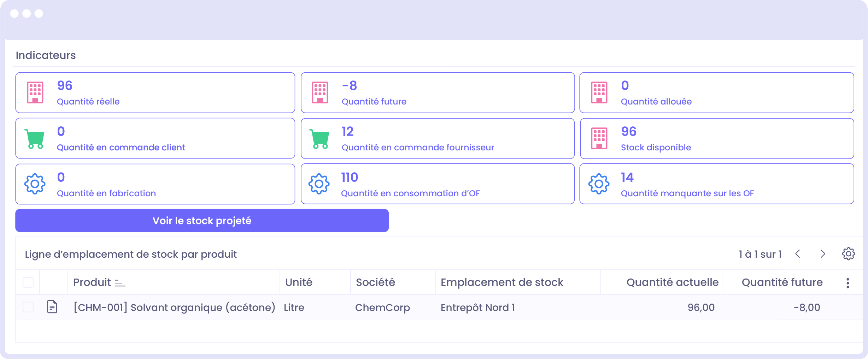The height and width of the screenshot is (359, 868).
Task: Click the cart icon for commande fournisseur
Action: pyautogui.click(x=319, y=139)
